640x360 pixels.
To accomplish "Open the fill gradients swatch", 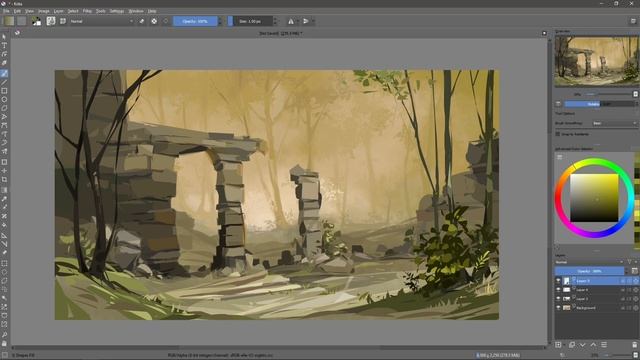I will [9, 21].
